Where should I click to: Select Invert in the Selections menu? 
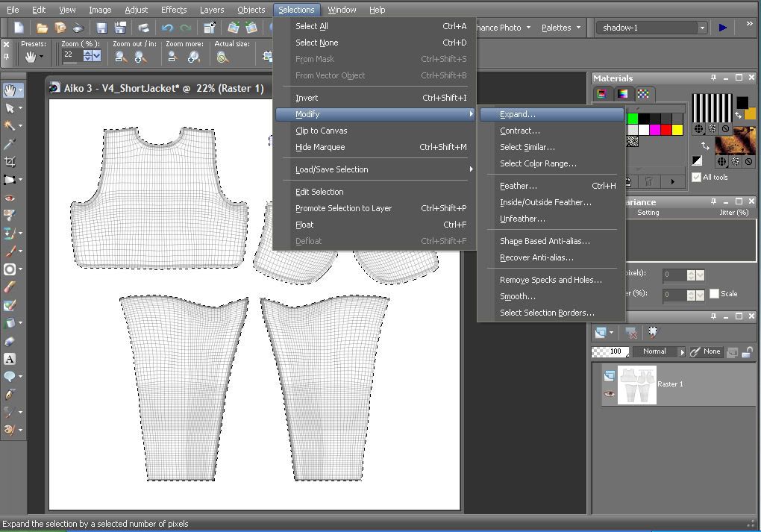click(x=307, y=98)
